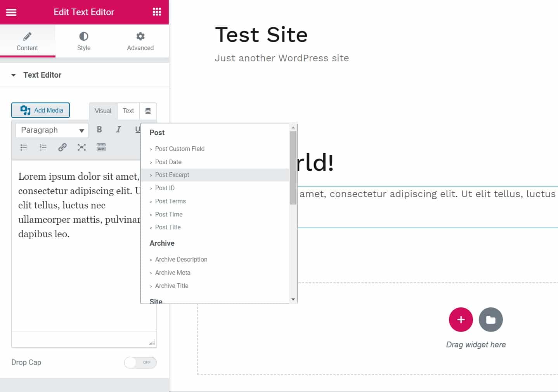Toggle italic text formatting

[x=118, y=130]
